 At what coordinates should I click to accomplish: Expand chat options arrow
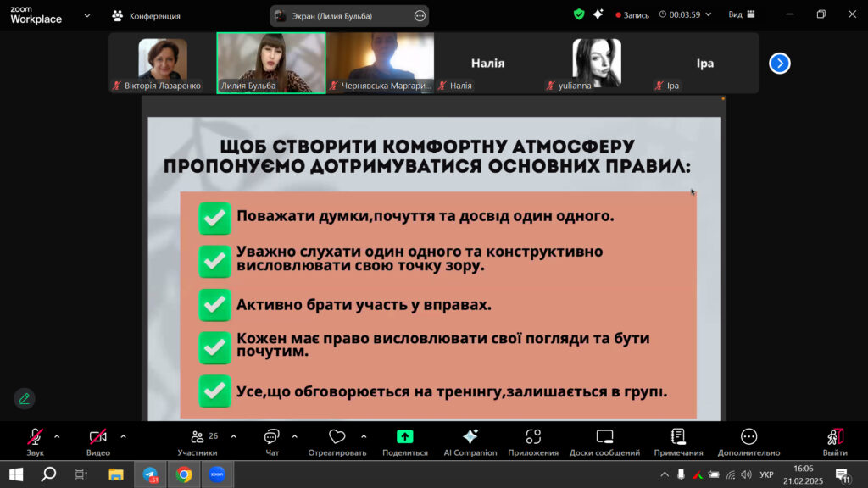[294, 436]
